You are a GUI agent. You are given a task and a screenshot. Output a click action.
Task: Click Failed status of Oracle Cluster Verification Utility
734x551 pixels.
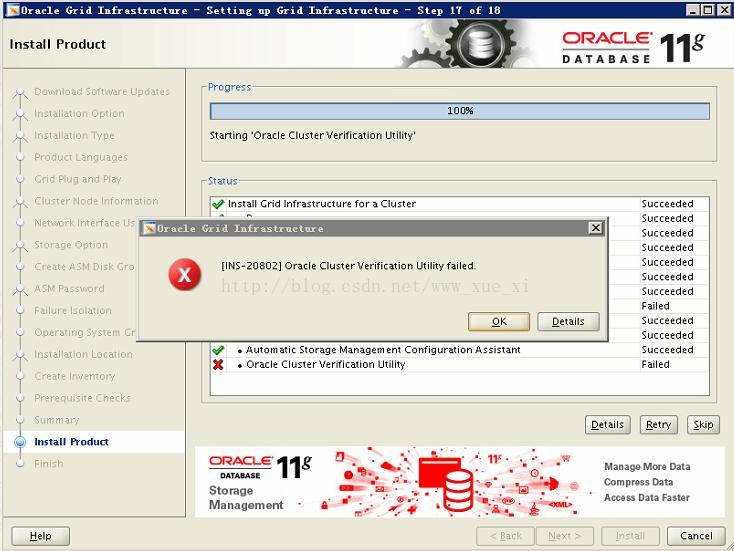655,364
